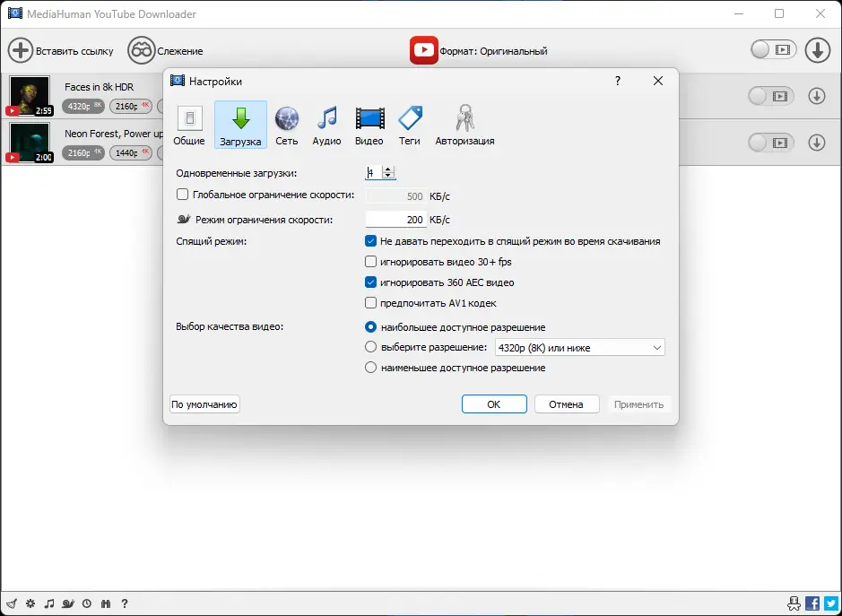Toggle the global video switch in top toolbar
Screen dimensions: 842x616
773,50
